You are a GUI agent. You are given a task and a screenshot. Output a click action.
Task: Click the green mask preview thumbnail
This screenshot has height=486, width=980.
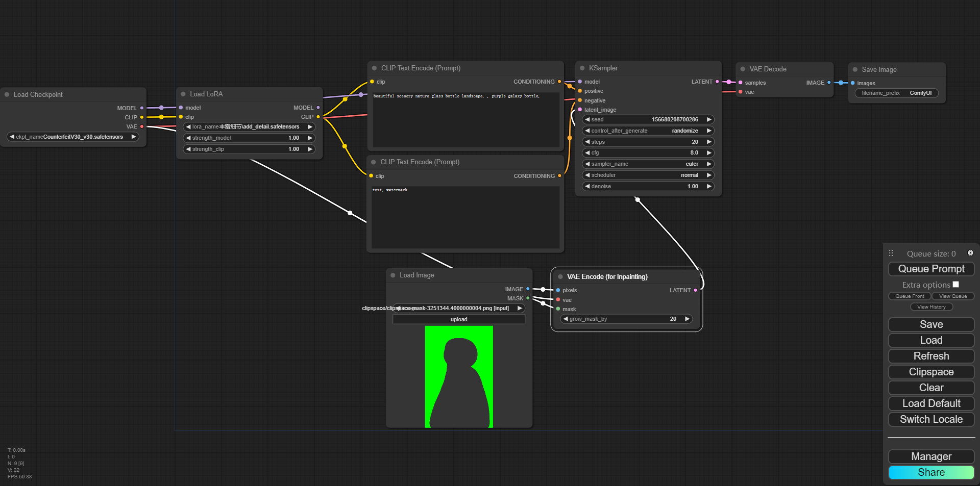point(459,377)
